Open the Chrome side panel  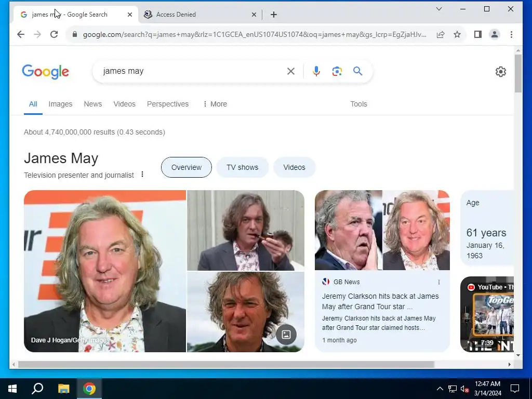coord(478,34)
